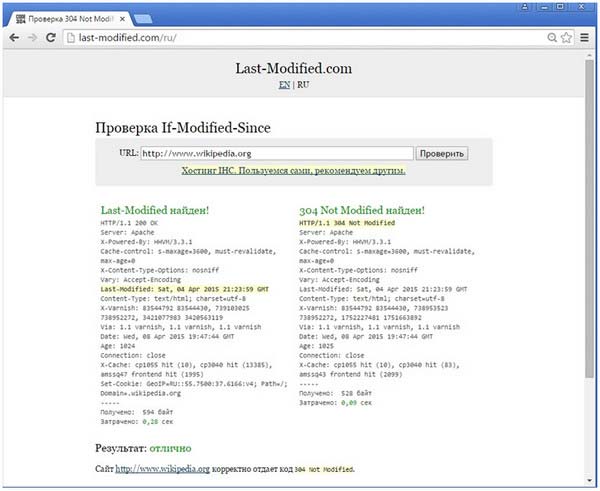Open the http://www.wikipedia.org link at bottom
The height and width of the screenshot is (491, 600).
pos(162,468)
